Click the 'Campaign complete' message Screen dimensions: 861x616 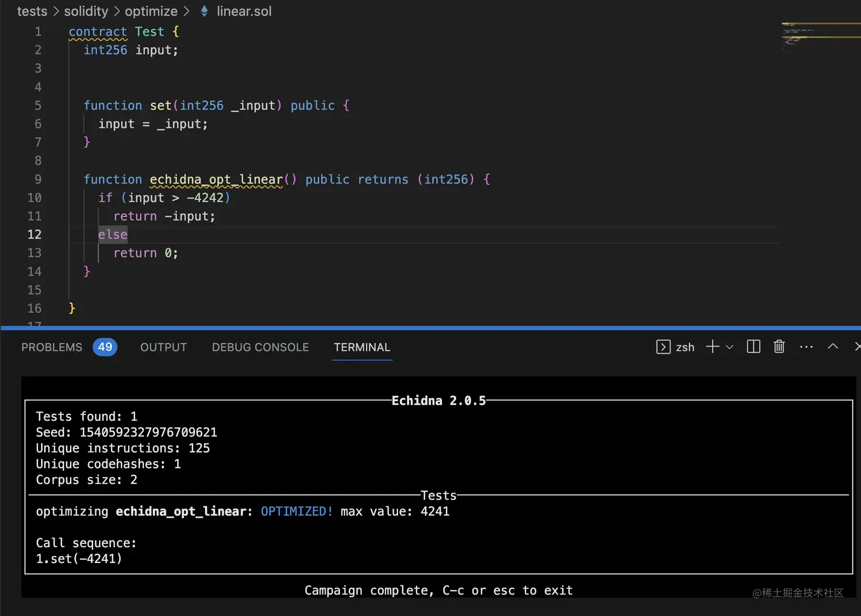click(x=438, y=590)
